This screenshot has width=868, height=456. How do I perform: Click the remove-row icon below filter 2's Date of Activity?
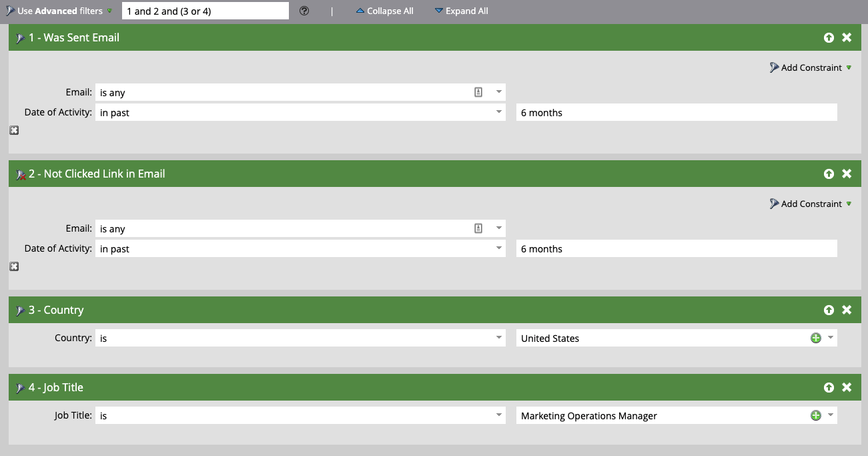click(x=14, y=266)
